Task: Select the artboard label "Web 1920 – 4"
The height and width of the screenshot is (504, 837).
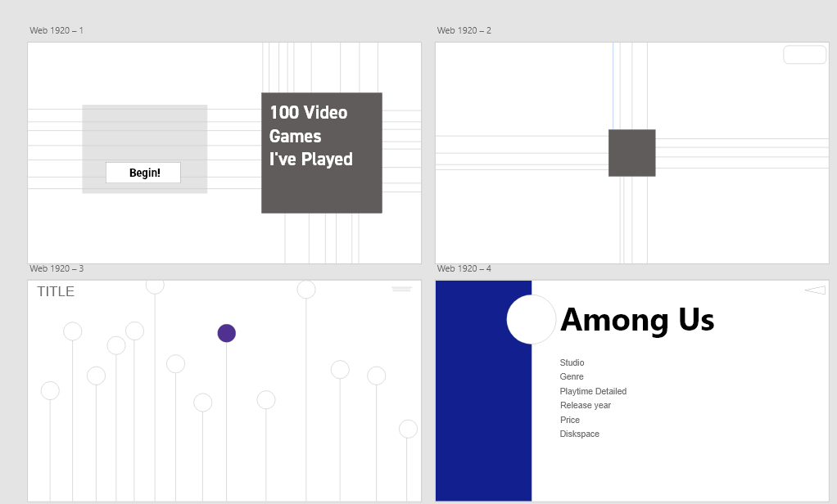Action: tap(464, 268)
